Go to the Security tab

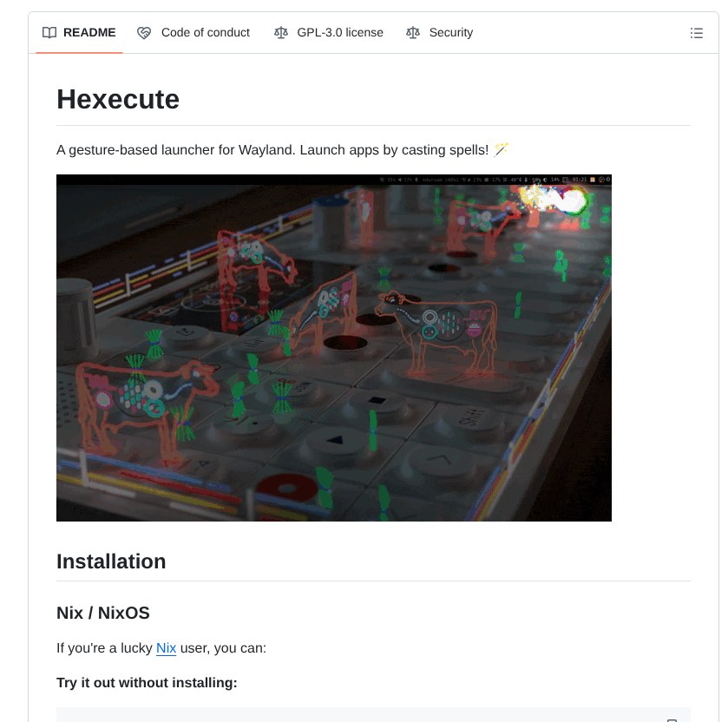[450, 33]
